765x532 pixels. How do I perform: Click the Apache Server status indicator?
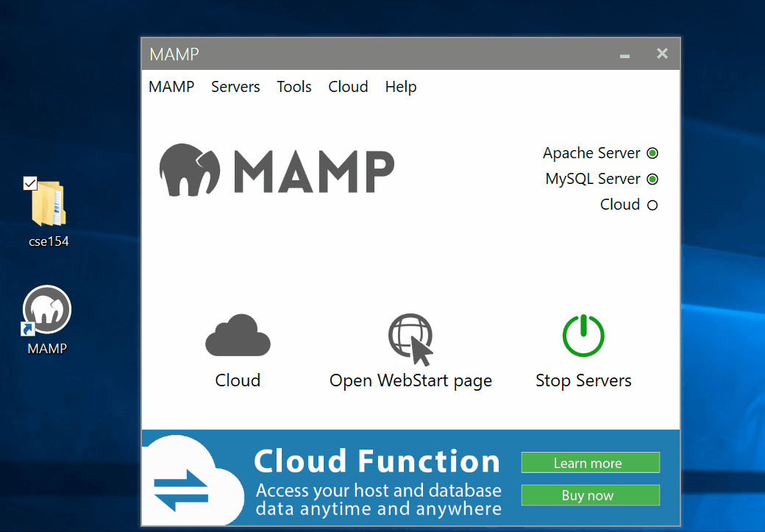point(652,154)
